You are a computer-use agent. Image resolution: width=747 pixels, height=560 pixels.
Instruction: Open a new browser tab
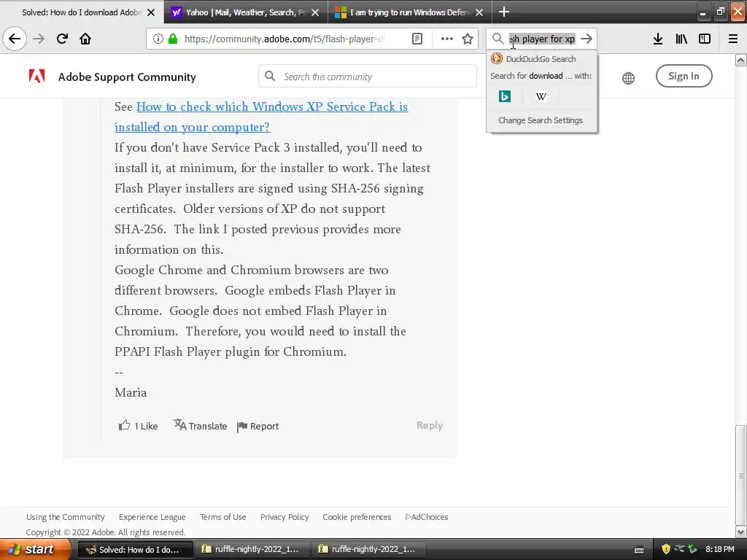click(503, 12)
